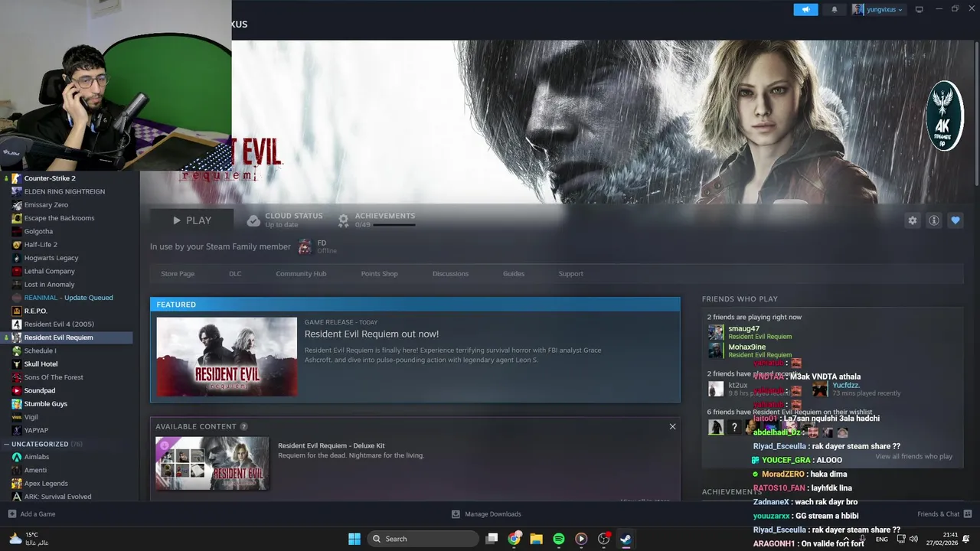This screenshot has width=980, height=551.
Task: Select Resident Evil 4 (2005) entry
Action: click(59, 324)
